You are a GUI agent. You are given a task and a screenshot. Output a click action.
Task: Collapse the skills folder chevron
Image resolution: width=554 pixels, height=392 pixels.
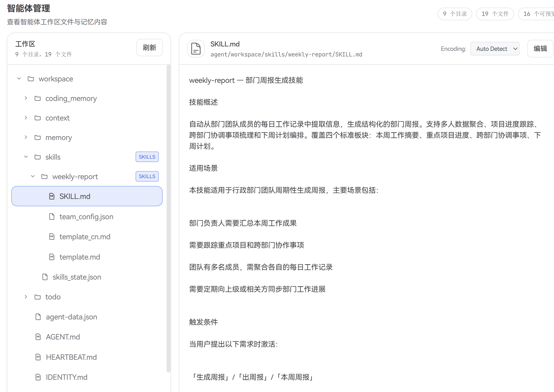pyautogui.click(x=26, y=157)
